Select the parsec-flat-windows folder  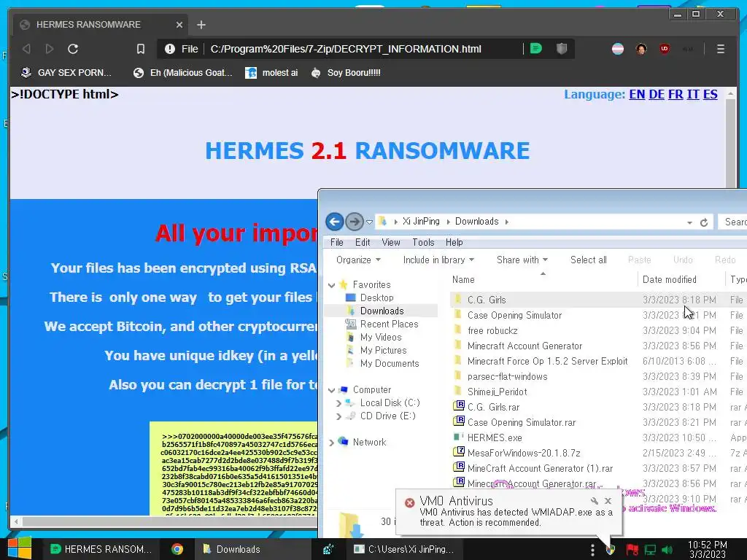[x=507, y=376]
